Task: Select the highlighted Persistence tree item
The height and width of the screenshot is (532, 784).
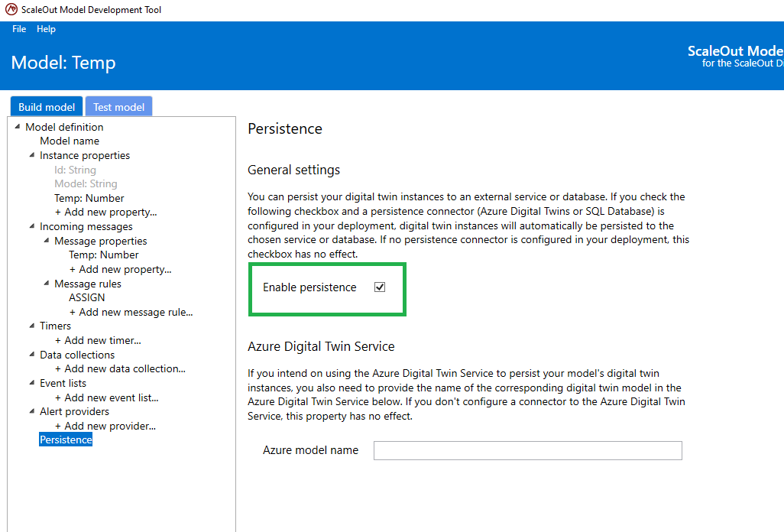Action: (x=66, y=440)
